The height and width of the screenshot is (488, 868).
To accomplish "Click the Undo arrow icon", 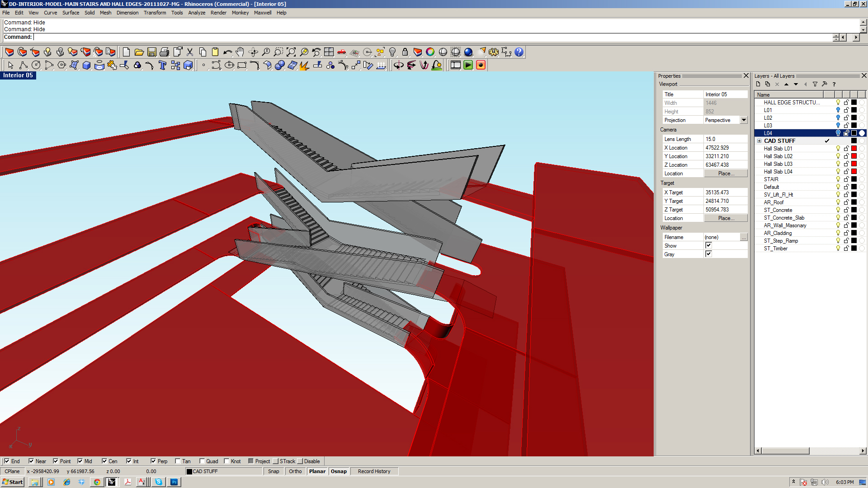I will pyautogui.click(x=228, y=52).
